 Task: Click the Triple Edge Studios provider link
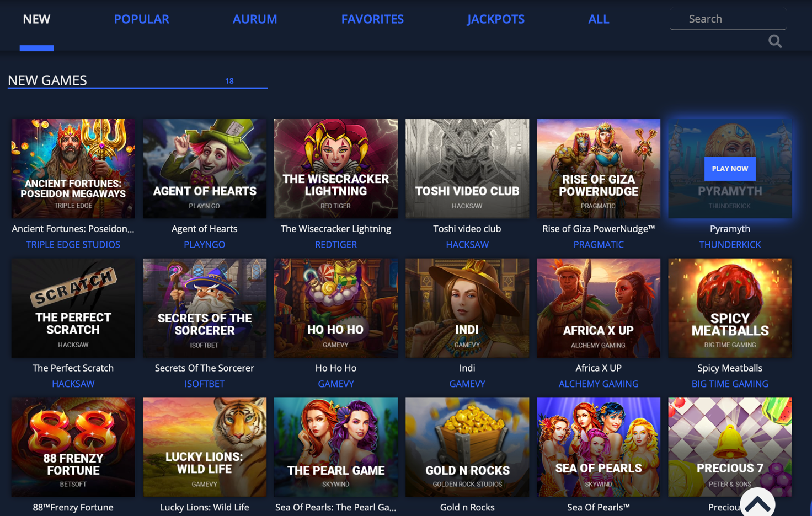click(73, 244)
